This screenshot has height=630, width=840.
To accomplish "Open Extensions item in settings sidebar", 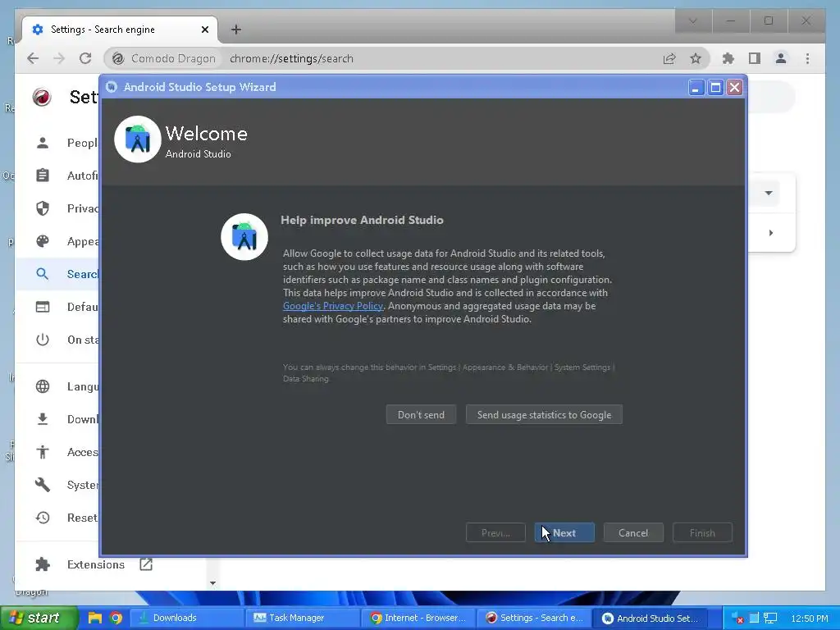I will click(95, 564).
